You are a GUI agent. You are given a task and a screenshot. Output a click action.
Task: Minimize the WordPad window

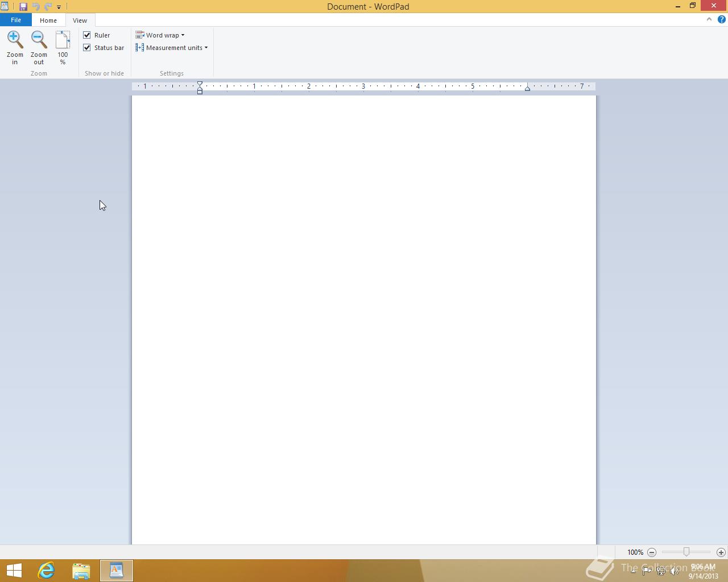(678, 6)
